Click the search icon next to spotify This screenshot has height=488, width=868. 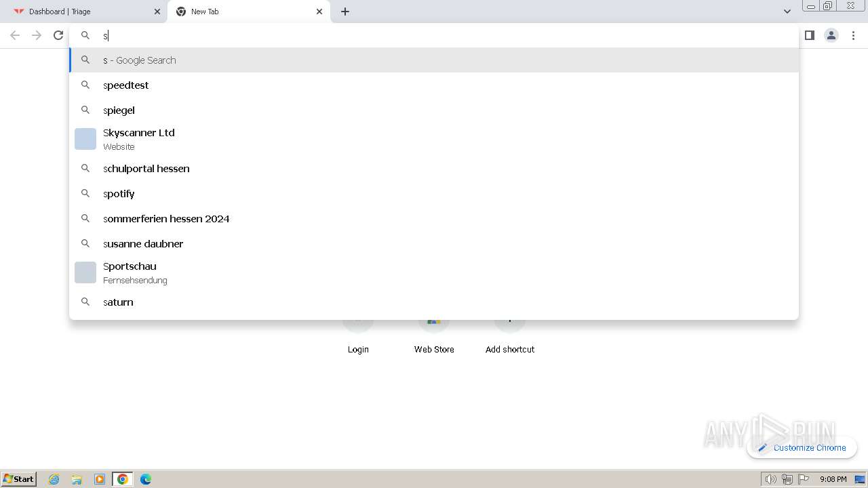click(x=85, y=193)
